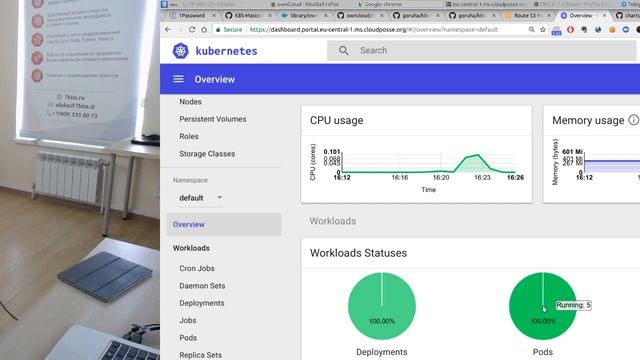
Task: Open the Workloads sidebar section
Action: click(x=191, y=248)
